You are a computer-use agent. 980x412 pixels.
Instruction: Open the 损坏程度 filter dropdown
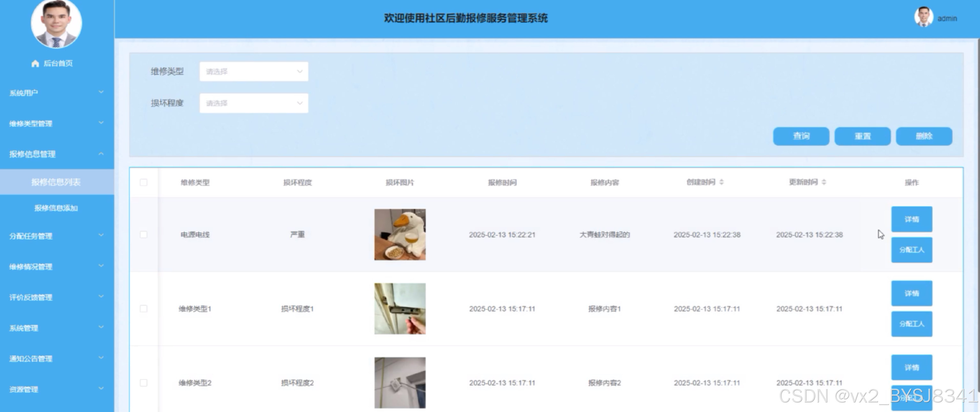click(x=254, y=103)
